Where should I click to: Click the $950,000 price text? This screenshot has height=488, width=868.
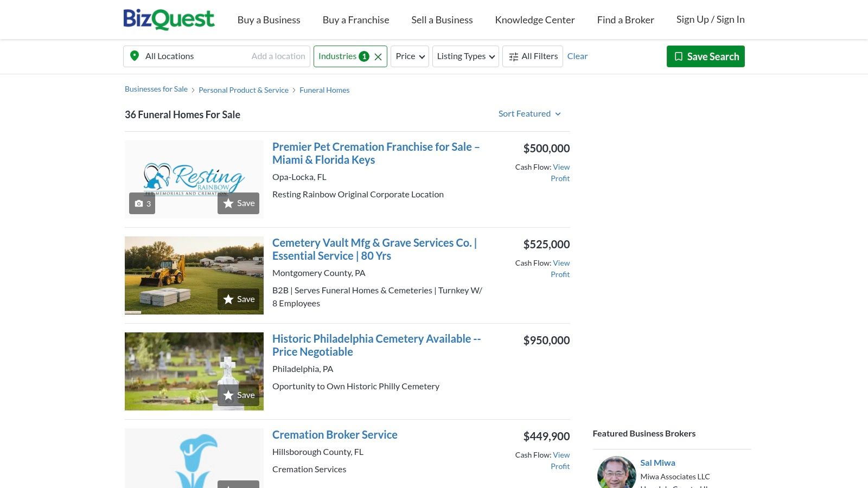pyautogui.click(x=546, y=340)
